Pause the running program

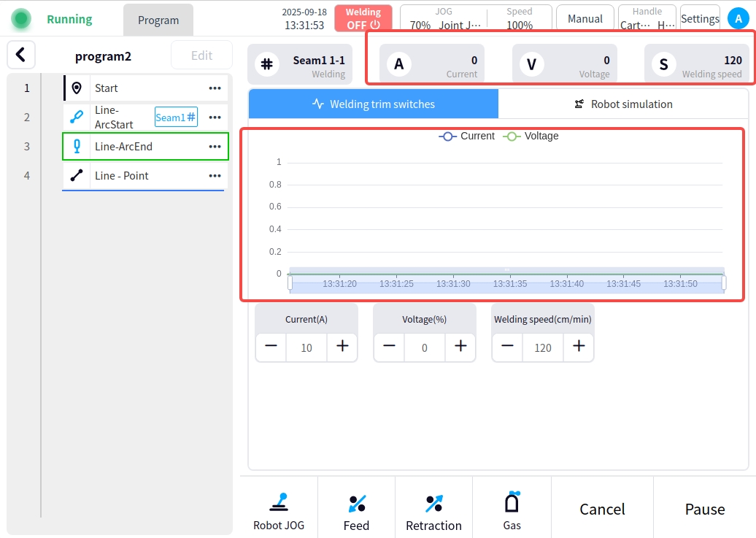coord(704,509)
